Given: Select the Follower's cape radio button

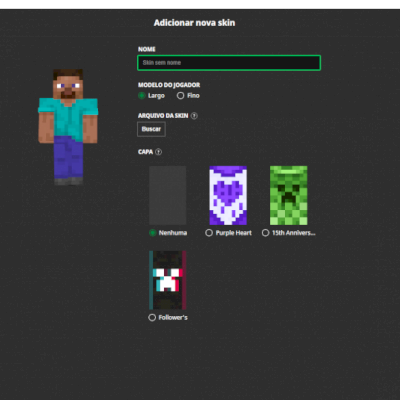Looking at the screenshot, I should click(152, 317).
